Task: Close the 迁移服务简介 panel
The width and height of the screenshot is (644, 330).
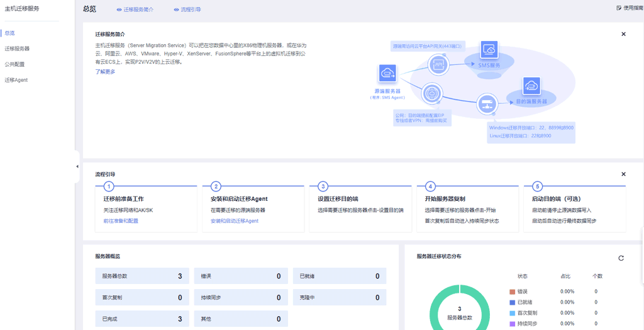Action: [x=623, y=34]
